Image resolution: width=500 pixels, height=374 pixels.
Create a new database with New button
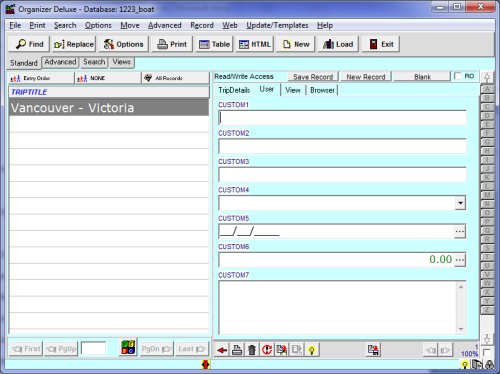(296, 44)
